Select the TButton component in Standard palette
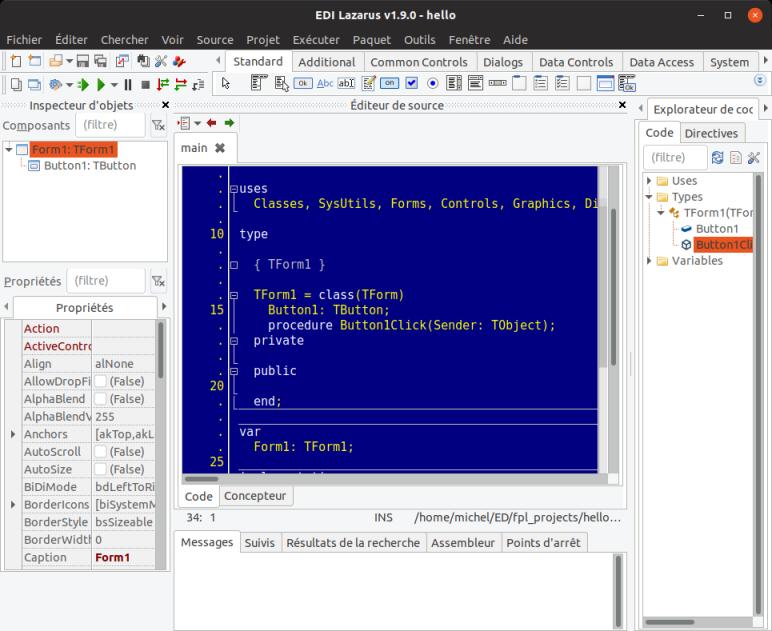 [304, 84]
